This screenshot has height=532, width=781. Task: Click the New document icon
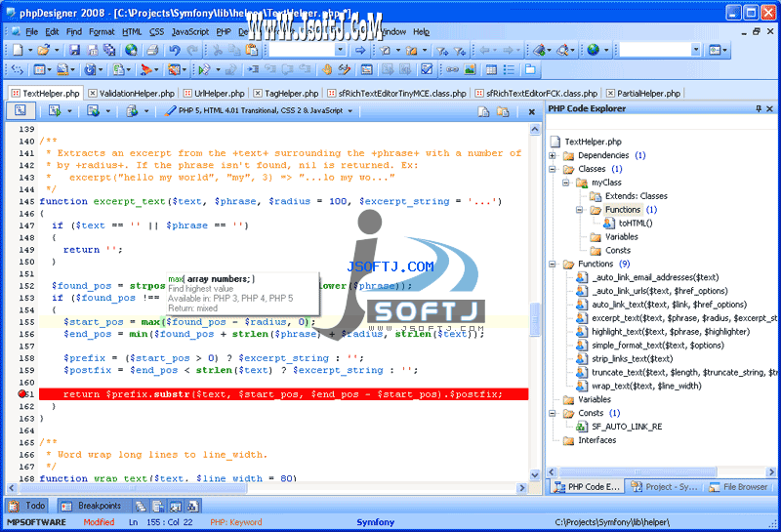pos(18,50)
